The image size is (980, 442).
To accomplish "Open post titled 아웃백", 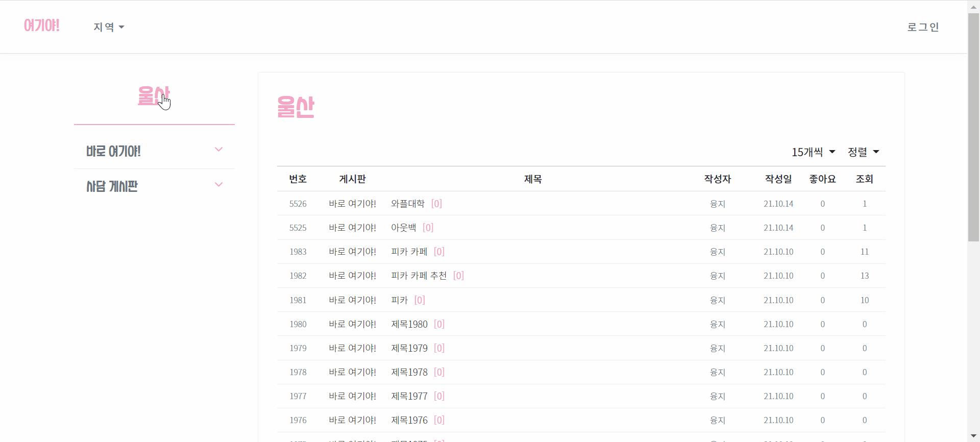I will [404, 228].
